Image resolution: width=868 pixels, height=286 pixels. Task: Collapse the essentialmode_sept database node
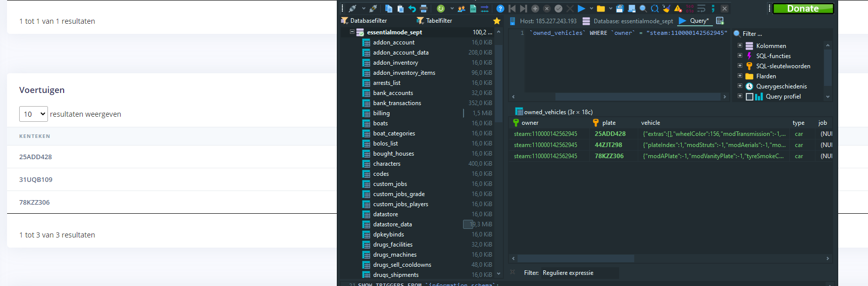352,32
